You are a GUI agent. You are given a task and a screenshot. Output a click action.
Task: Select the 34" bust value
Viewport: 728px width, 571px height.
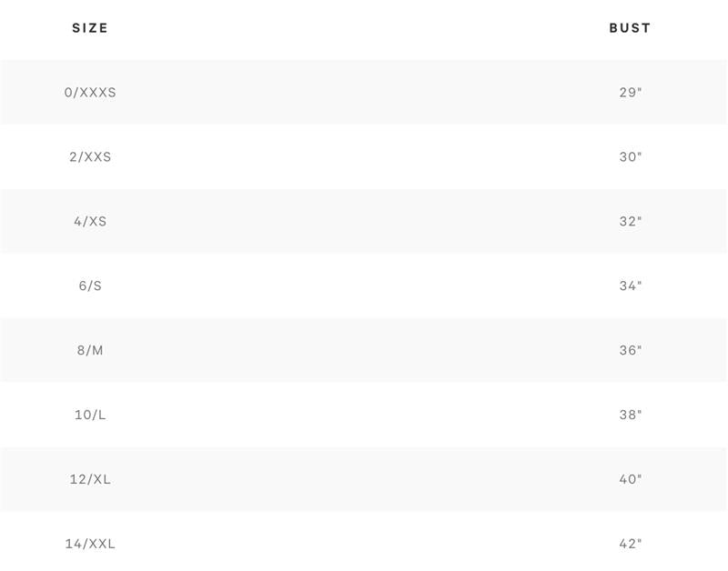pyautogui.click(x=631, y=286)
